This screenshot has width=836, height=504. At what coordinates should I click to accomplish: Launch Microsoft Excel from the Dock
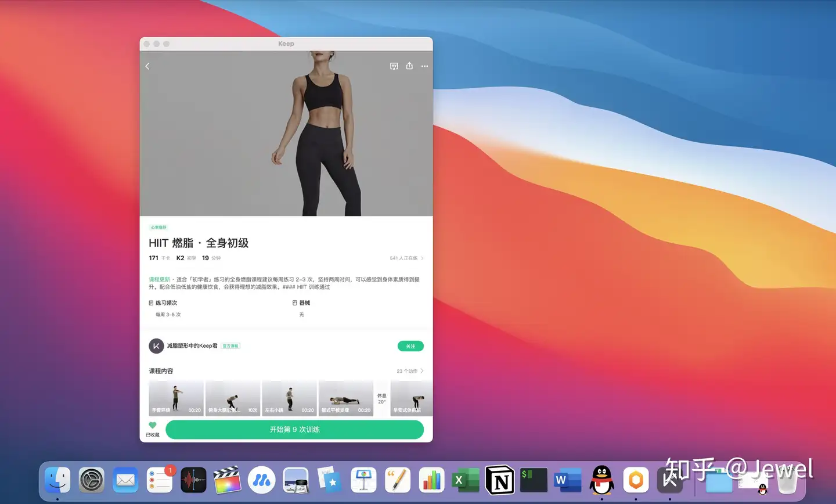click(x=466, y=480)
